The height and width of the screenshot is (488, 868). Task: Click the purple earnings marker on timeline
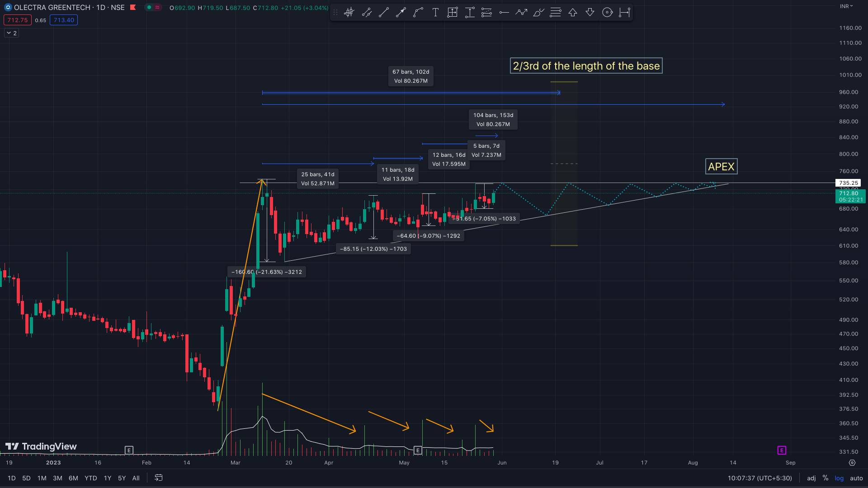click(x=782, y=450)
